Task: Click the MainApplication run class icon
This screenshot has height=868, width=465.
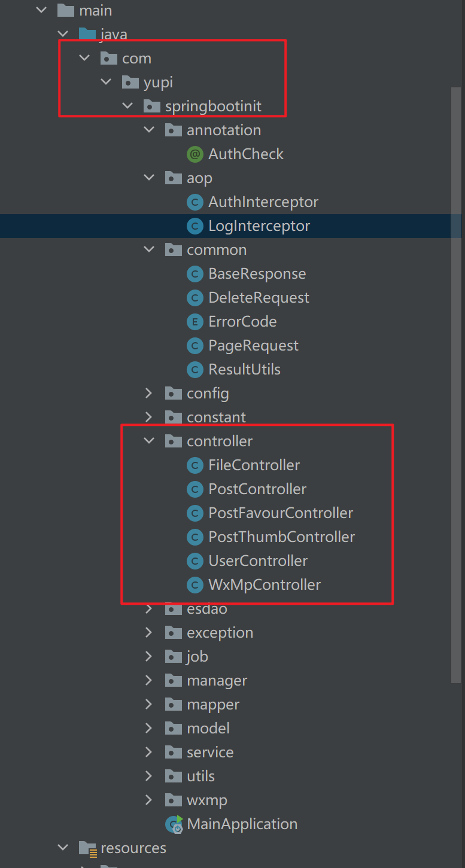Action: [x=174, y=824]
